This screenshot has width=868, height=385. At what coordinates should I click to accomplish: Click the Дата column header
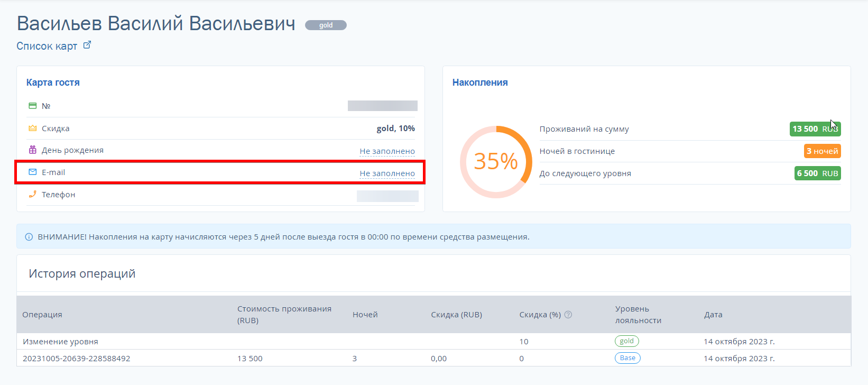click(713, 315)
